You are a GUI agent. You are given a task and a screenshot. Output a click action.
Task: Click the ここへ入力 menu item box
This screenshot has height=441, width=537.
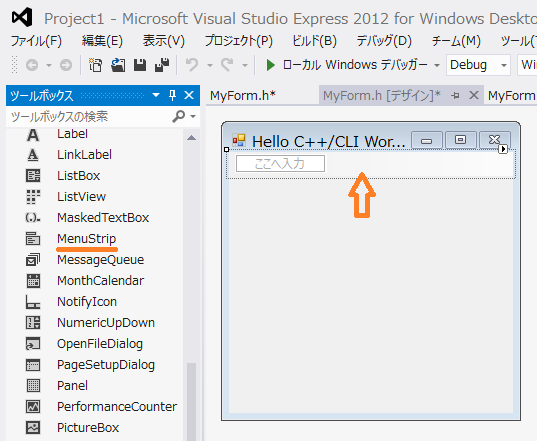pos(280,163)
